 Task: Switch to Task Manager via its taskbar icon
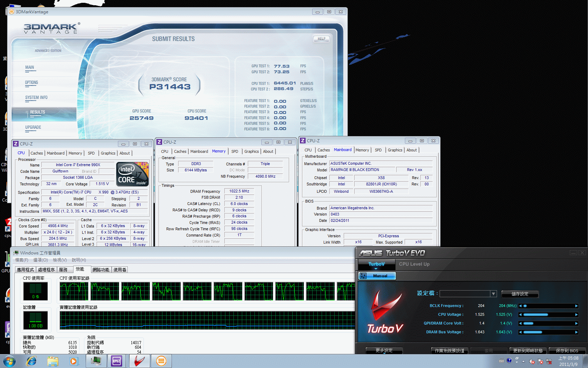pos(96,361)
